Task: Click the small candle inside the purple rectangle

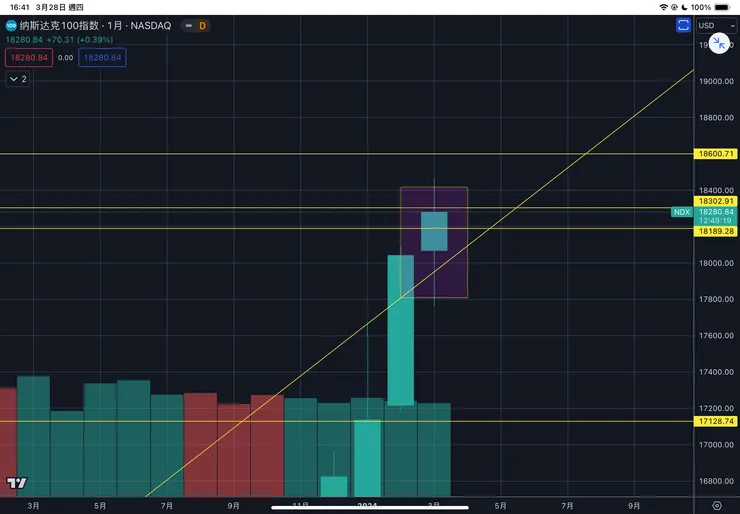Action: [x=434, y=231]
